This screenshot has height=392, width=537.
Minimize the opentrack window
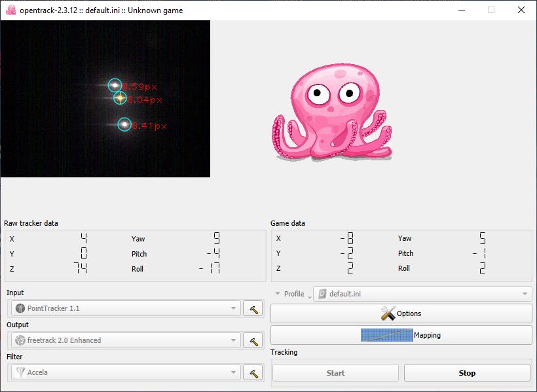point(462,10)
